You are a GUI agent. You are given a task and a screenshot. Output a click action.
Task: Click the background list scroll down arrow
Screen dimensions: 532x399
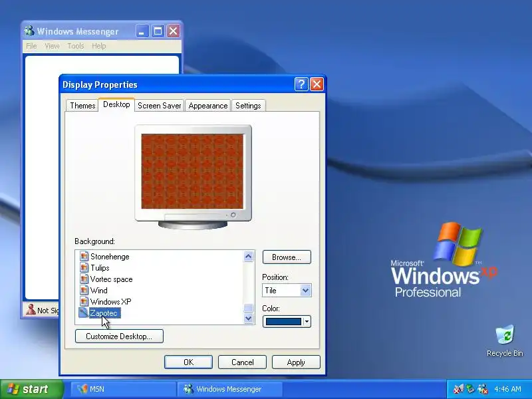click(248, 319)
